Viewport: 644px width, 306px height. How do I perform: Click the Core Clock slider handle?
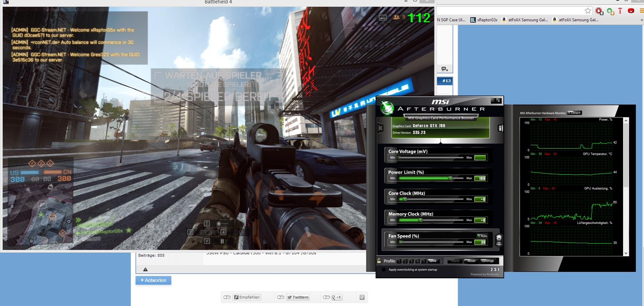click(x=405, y=199)
